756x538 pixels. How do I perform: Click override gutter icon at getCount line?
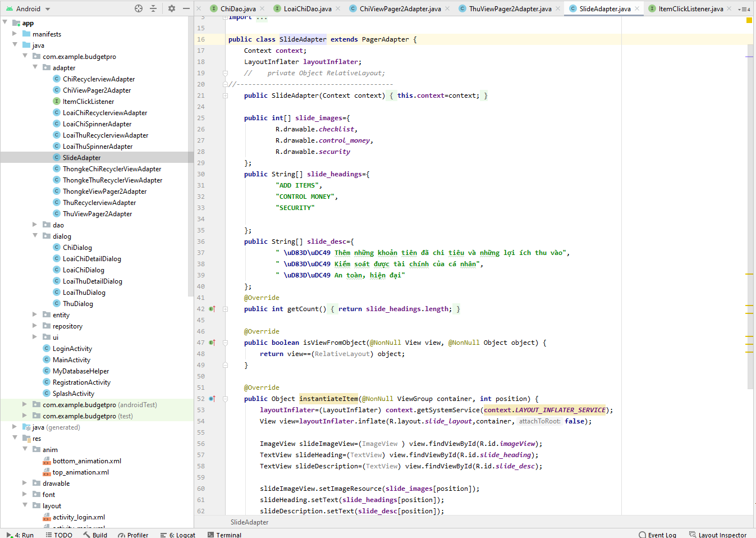tap(212, 309)
